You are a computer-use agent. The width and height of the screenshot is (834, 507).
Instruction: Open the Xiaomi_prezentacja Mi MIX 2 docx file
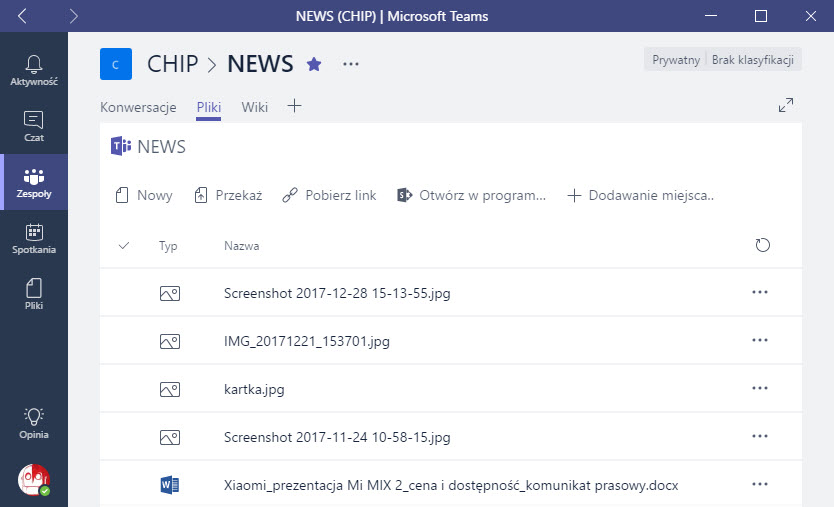click(451, 485)
